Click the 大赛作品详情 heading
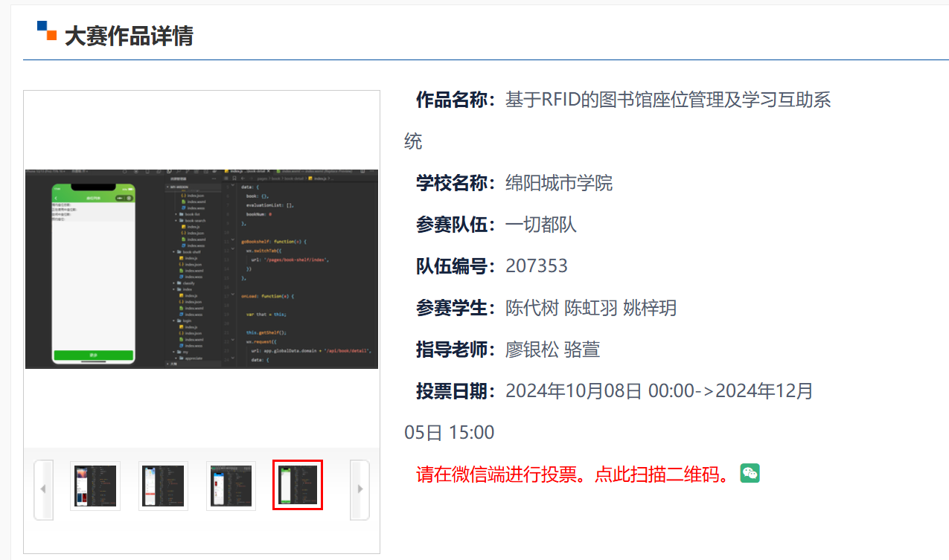This screenshot has width=949, height=560. point(129,36)
